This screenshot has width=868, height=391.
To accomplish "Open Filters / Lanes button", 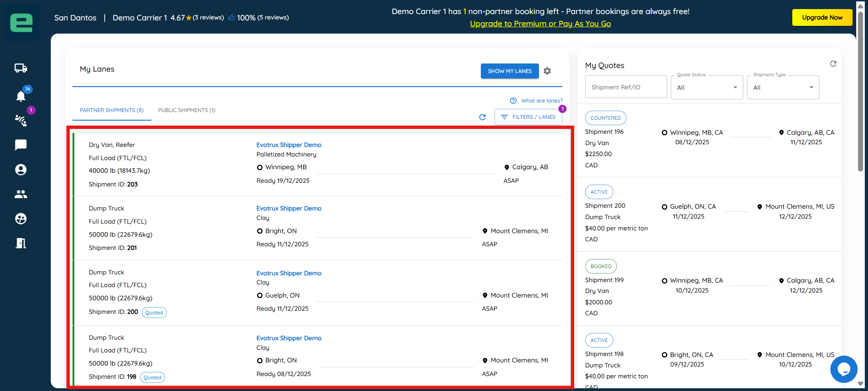I will (529, 117).
